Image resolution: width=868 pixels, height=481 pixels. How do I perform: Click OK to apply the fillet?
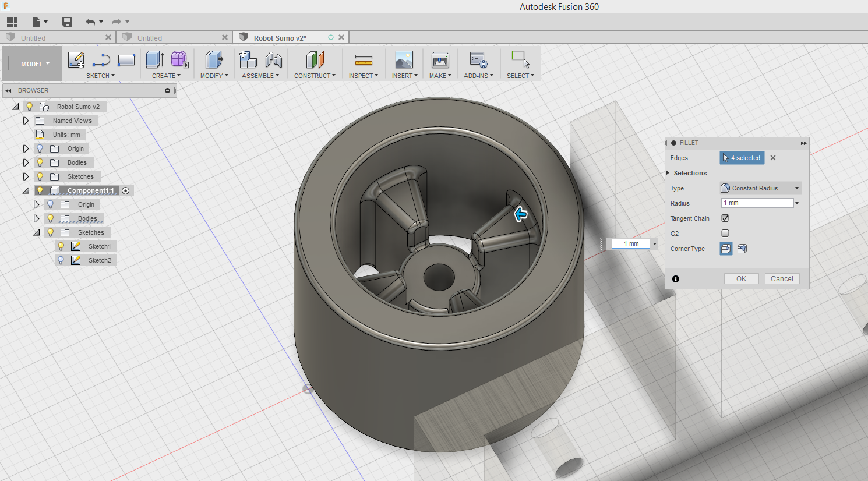(x=741, y=278)
